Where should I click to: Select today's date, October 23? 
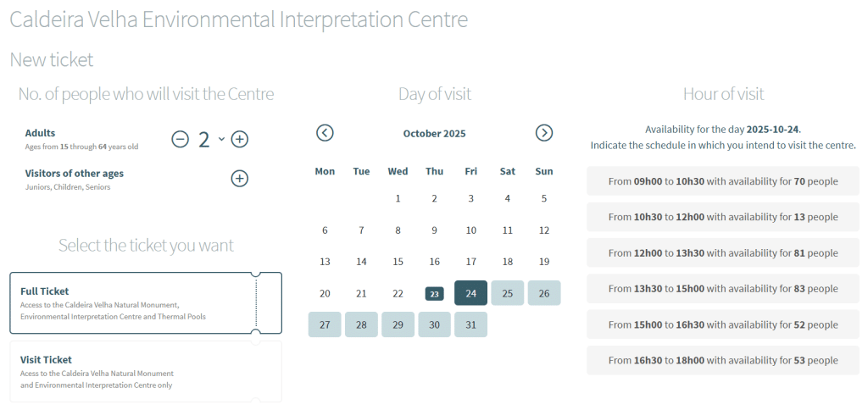434,294
